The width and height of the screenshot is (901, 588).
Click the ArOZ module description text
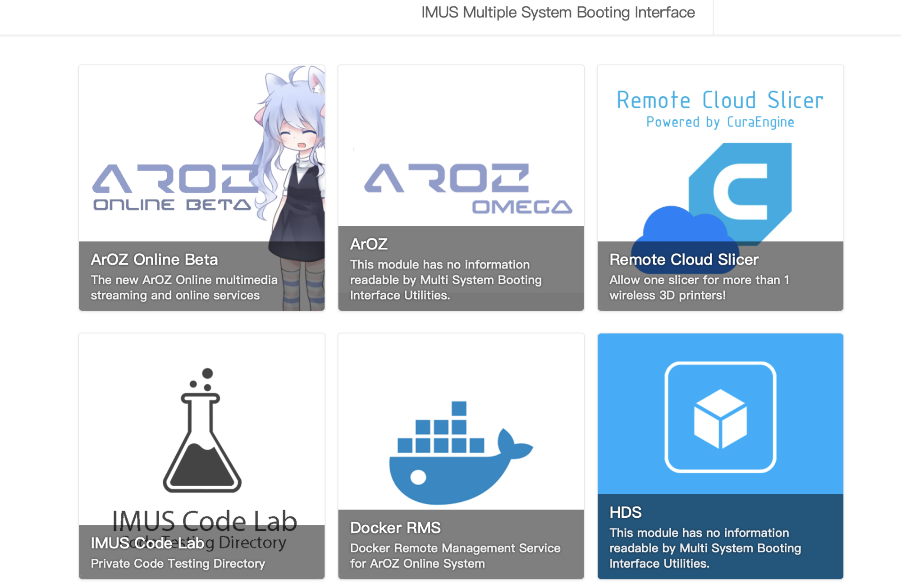coord(445,280)
